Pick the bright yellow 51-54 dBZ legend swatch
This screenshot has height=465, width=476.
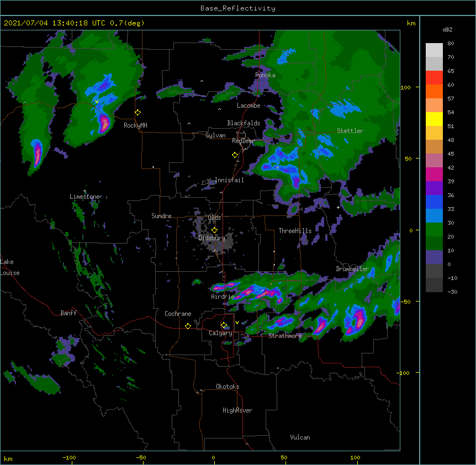pyautogui.click(x=434, y=119)
